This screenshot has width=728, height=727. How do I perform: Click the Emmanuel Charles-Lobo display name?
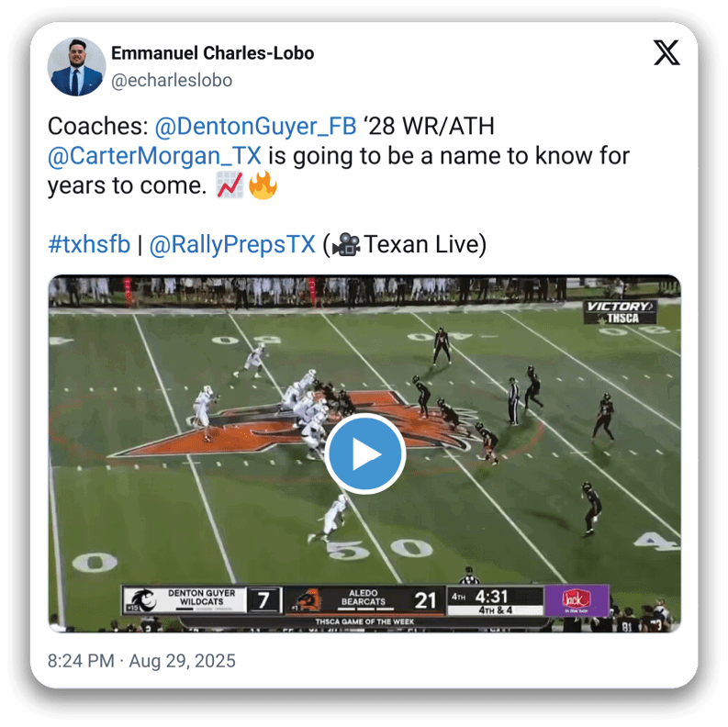[x=213, y=53]
